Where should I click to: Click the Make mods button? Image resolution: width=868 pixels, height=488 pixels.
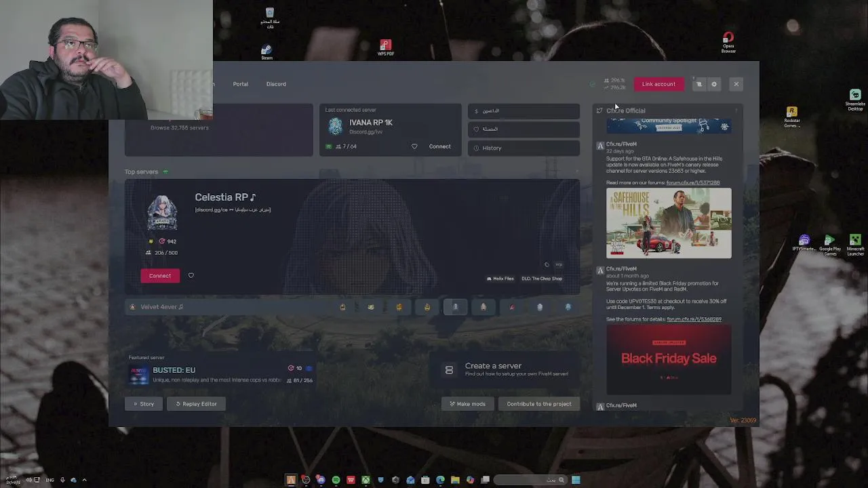(467, 404)
